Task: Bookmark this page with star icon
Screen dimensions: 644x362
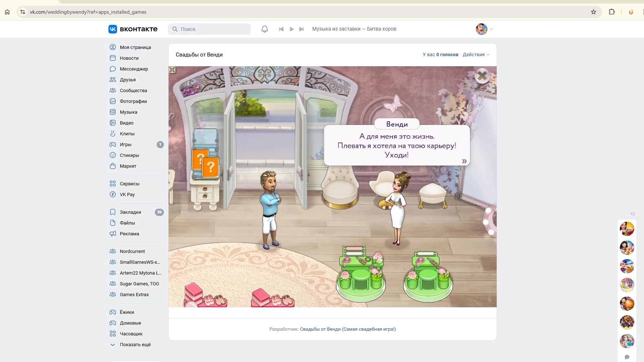Action: [x=594, y=12]
